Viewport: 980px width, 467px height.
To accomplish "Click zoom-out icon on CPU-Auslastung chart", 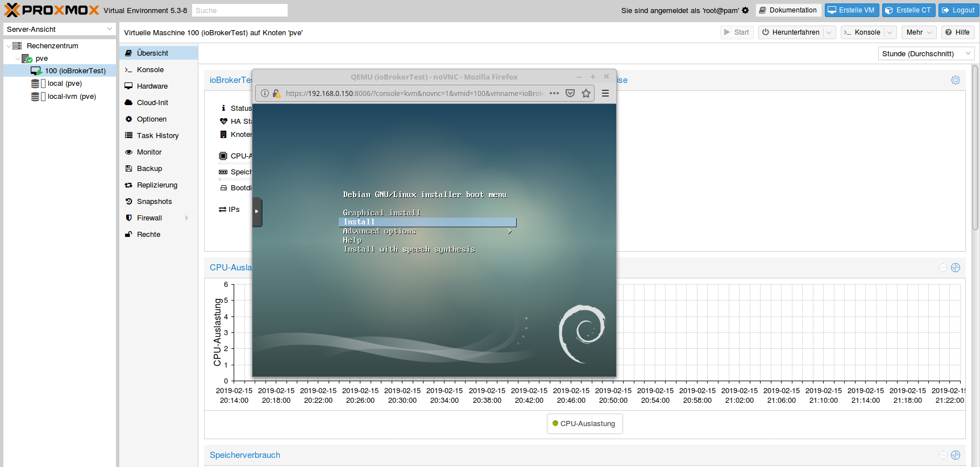I will [x=943, y=268].
